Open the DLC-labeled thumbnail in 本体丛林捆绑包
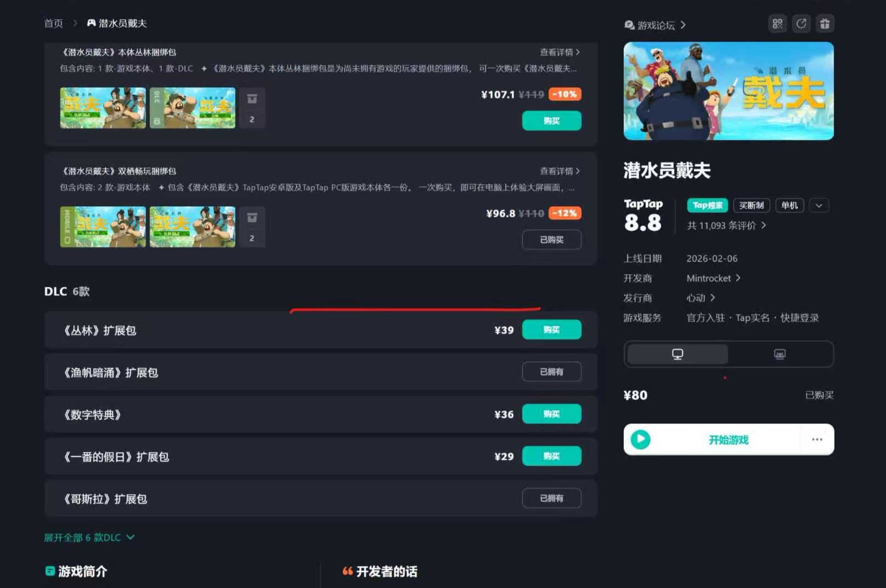The height and width of the screenshot is (588, 886). [x=193, y=108]
